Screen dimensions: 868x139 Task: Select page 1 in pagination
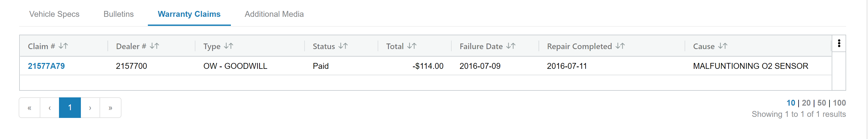tap(70, 108)
